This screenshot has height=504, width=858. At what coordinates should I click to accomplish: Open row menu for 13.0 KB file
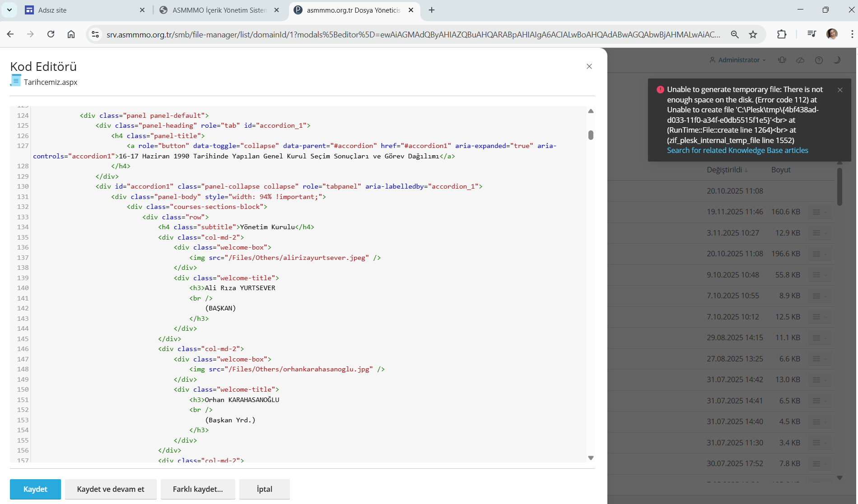(820, 380)
